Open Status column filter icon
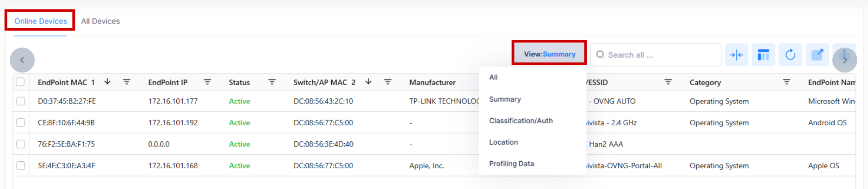Screen dimensions: 868x189 (272, 82)
